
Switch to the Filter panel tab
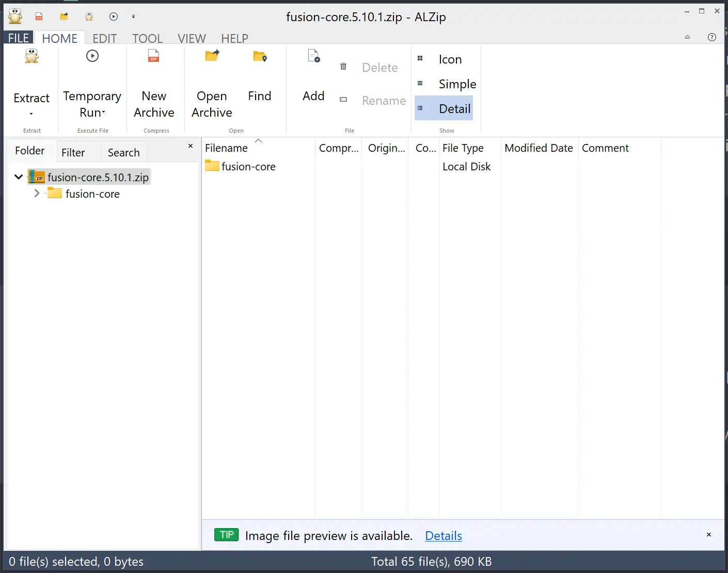coord(73,152)
